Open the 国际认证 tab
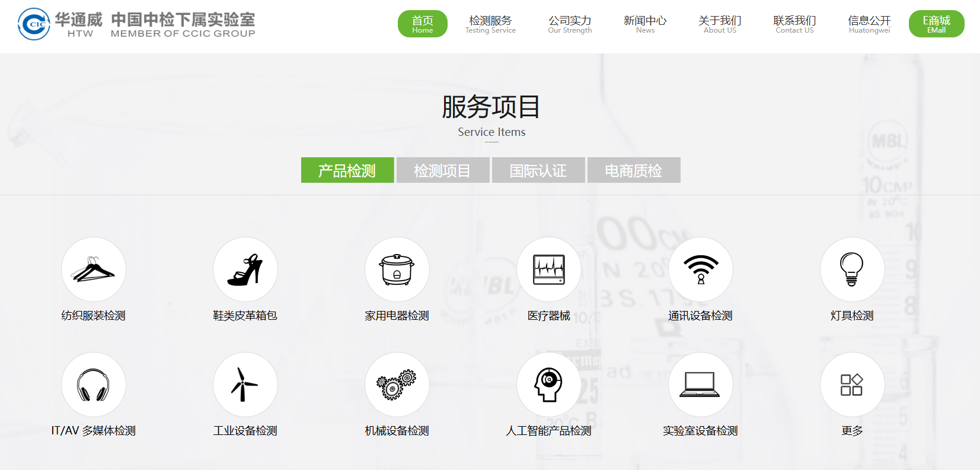The height and width of the screenshot is (470, 980). pos(538,170)
